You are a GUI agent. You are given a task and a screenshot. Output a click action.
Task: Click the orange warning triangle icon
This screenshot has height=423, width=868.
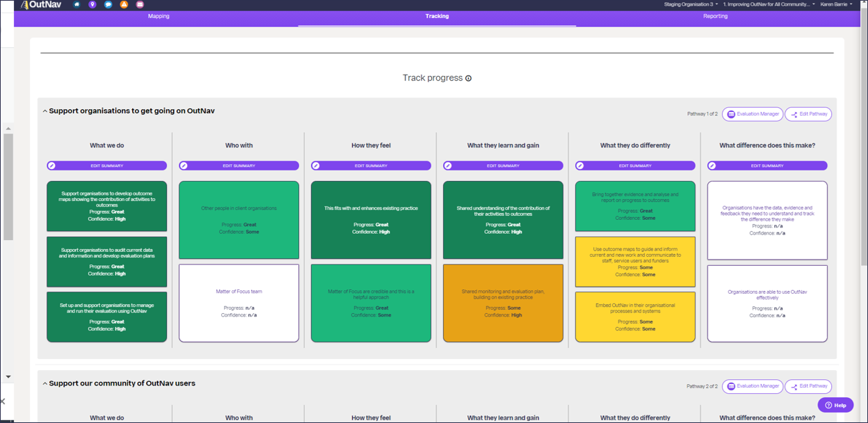click(x=124, y=5)
